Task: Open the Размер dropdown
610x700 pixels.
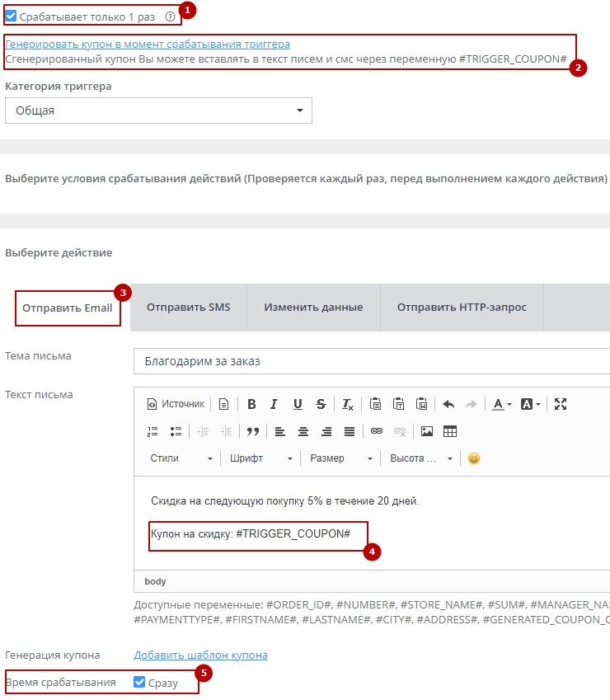Action: point(341,458)
